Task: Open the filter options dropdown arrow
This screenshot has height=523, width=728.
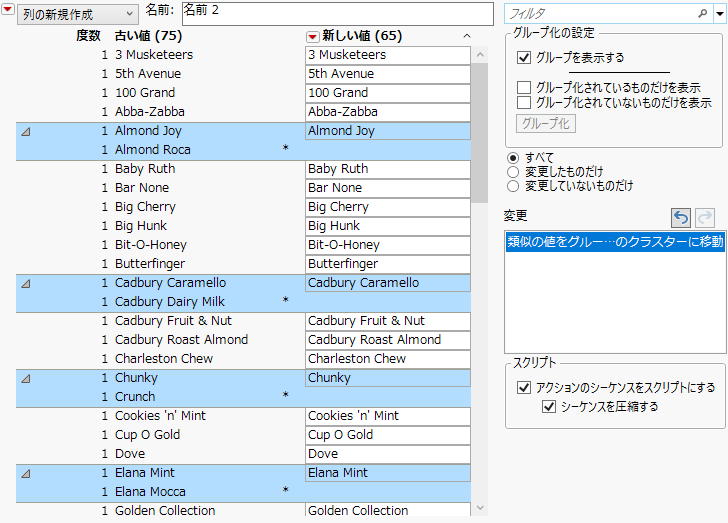Action: tap(719, 14)
